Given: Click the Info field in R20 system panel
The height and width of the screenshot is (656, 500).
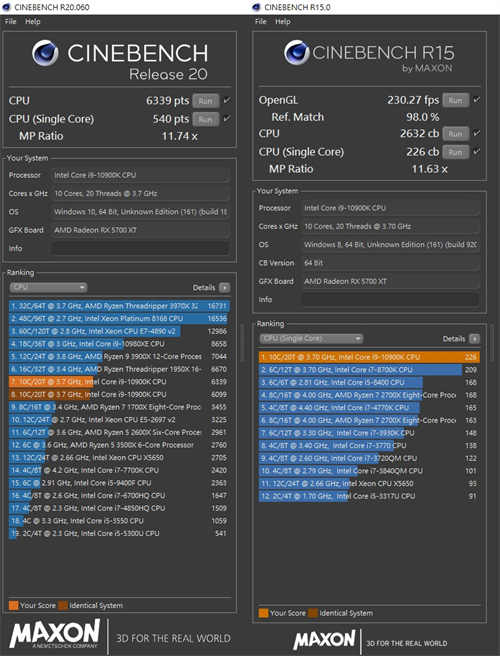Looking at the screenshot, I should tap(140, 248).
